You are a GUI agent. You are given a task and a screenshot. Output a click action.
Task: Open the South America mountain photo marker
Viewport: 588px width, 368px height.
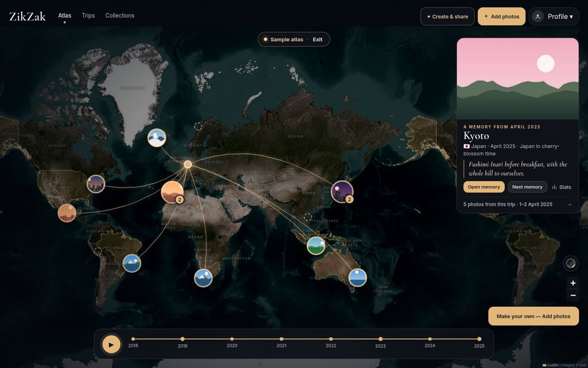pos(132,263)
